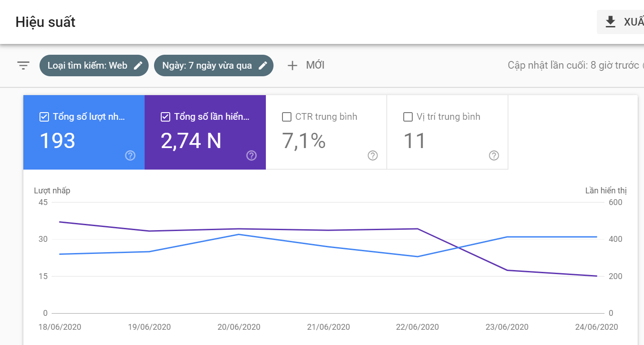Click purple impressions line point on 23/06/2020
644x345 pixels.
coord(507,270)
